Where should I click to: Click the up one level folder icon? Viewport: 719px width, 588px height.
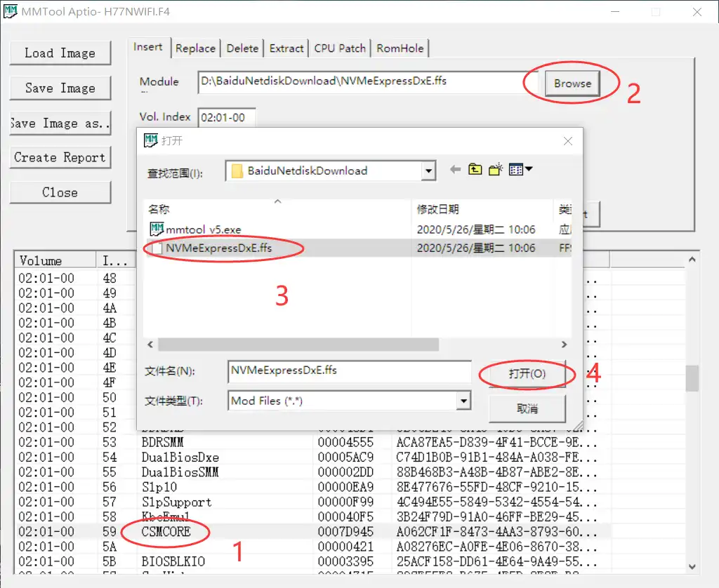coord(475,169)
